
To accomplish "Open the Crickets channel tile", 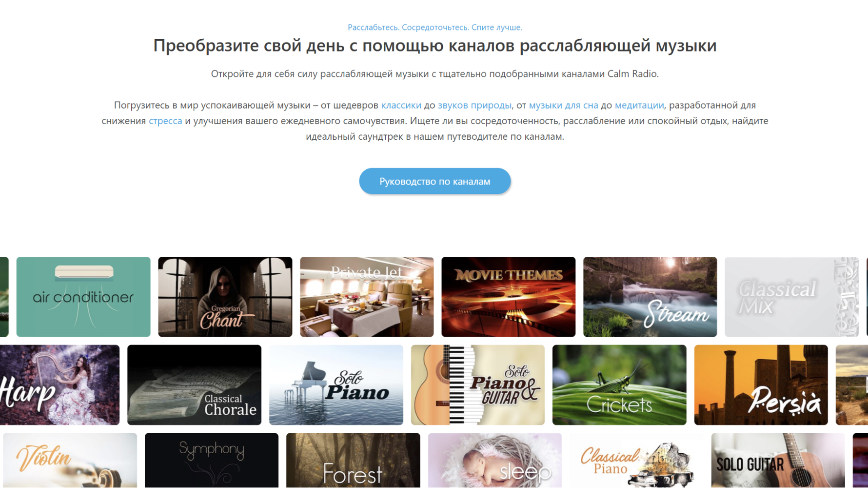I will [x=619, y=384].
